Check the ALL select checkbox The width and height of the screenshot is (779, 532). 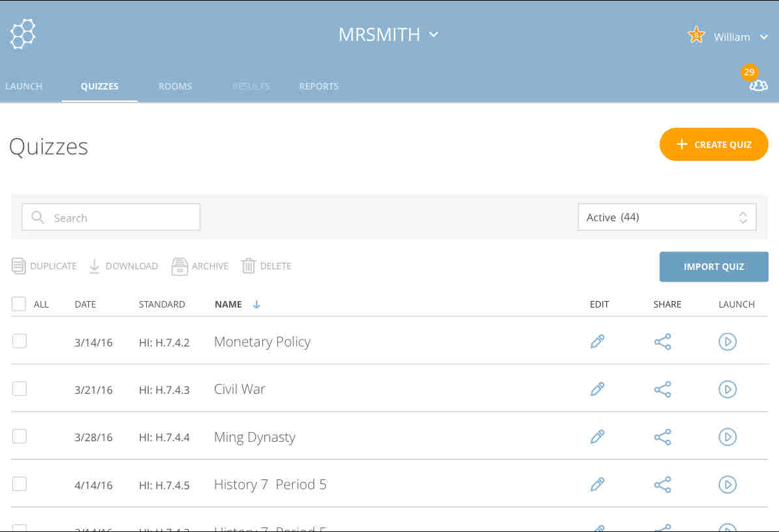[x=19, y=304]
